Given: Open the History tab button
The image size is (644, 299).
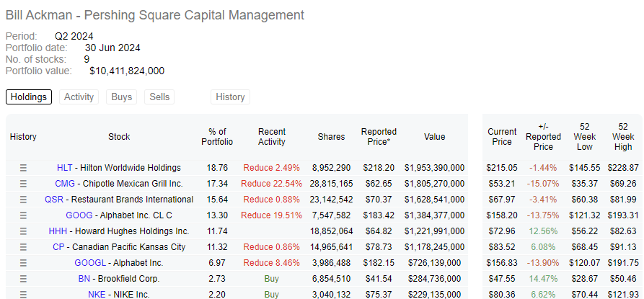Looking at the screenshot, I should 230,97.
